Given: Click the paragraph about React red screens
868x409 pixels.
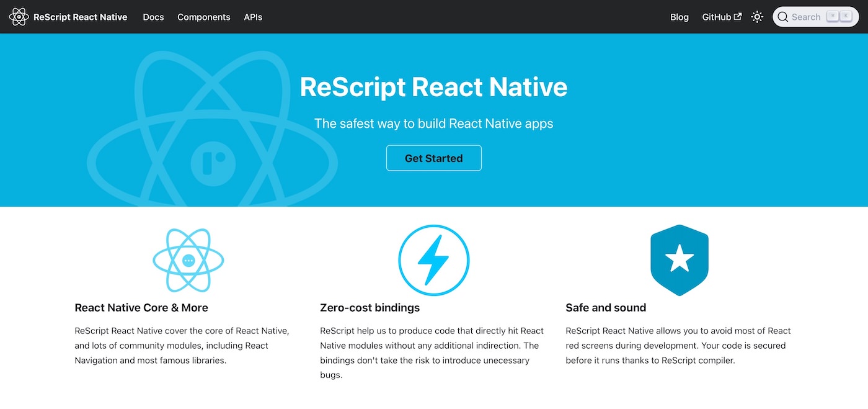Looking at the screenshot, I should pyautogui.click(x=678, y=346).
